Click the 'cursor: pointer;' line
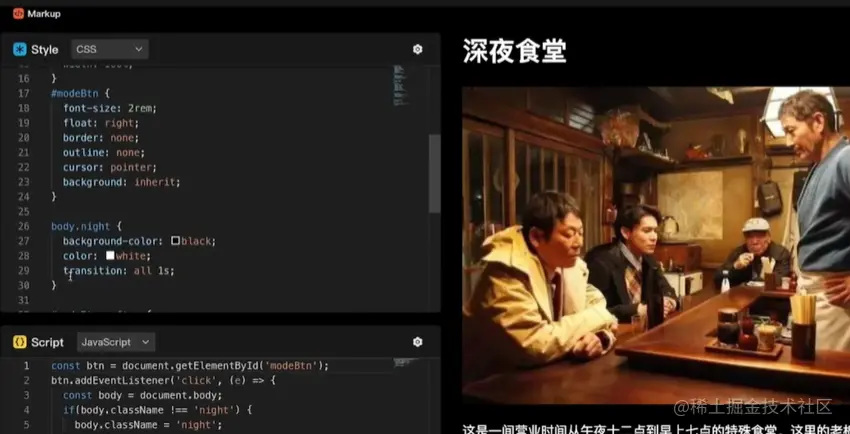Image resolution: width=850 pixels, height=434 pixels. 110,167
